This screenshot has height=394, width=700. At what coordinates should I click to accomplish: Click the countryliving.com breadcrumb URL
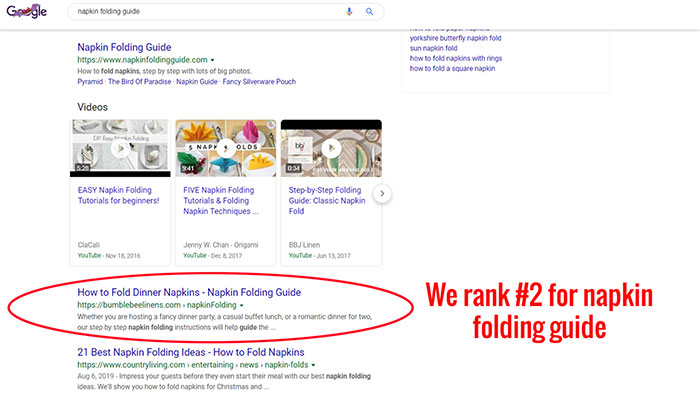point(193,365)
